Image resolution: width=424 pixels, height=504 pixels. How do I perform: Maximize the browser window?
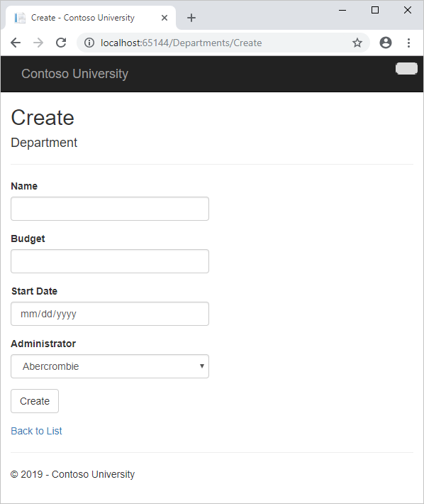click(375, 10)
